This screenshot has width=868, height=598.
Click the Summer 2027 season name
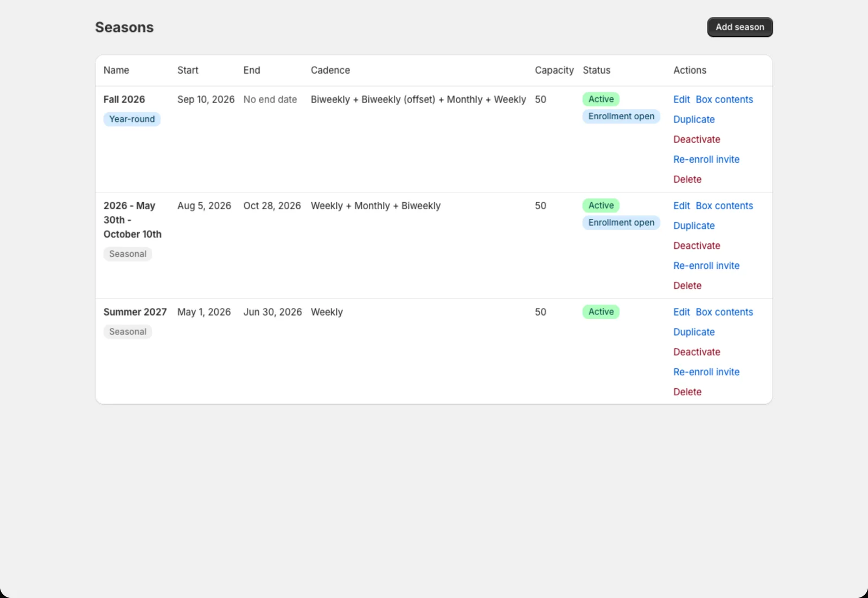[x=135, y=312]
